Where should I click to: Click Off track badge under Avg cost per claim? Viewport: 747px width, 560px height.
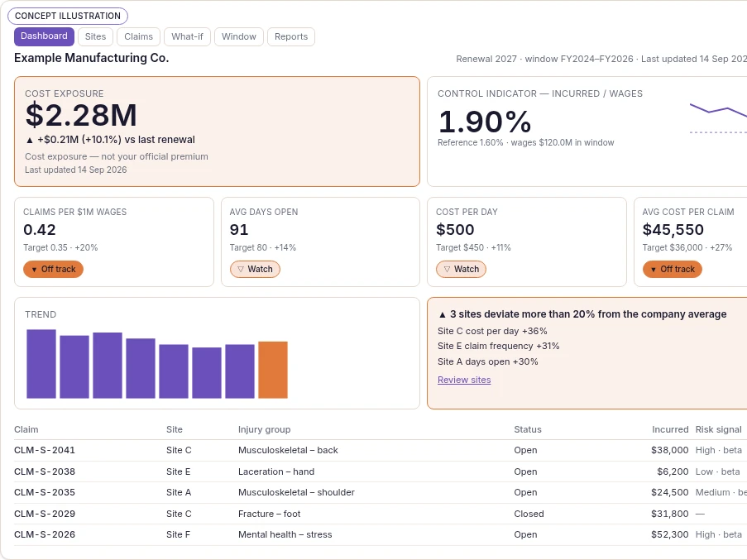673,269
